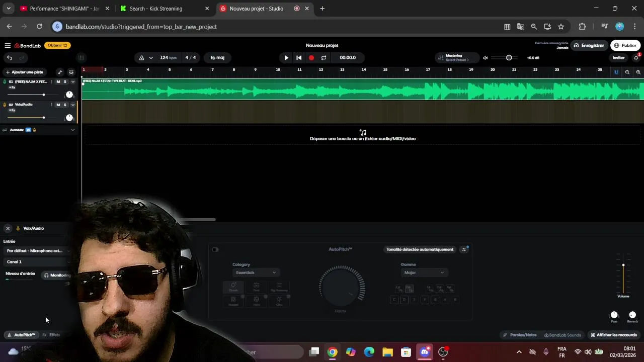Click bar 9 on the timeline ruler
The image size is (644, 362).
[256, 70]
